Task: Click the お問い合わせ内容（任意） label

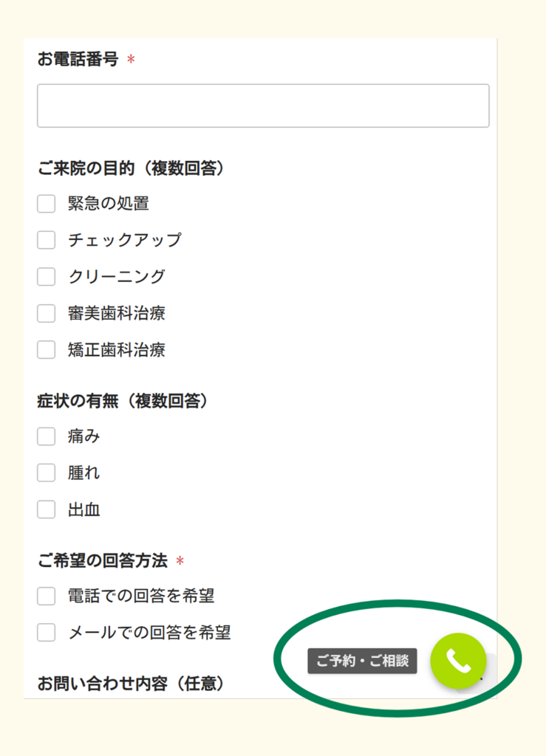Action: pos(131,684)
